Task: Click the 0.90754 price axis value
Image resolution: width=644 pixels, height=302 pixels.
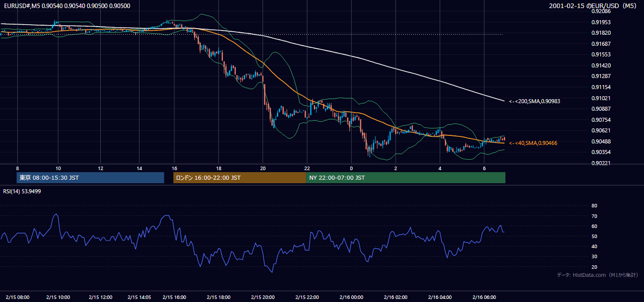Action: 601,120
